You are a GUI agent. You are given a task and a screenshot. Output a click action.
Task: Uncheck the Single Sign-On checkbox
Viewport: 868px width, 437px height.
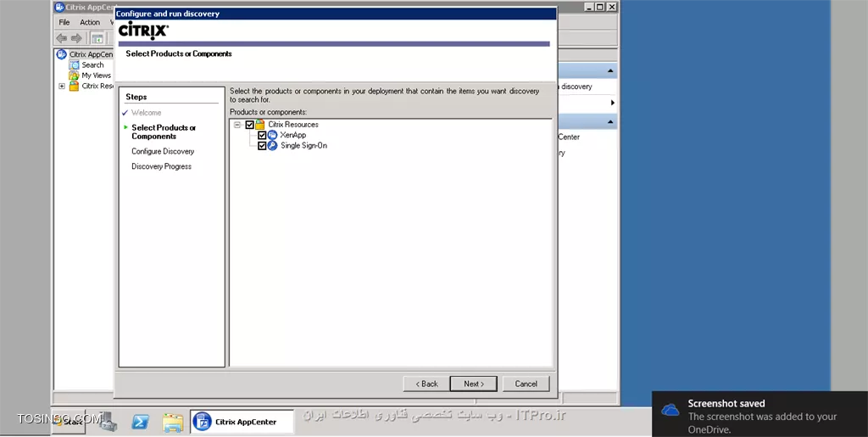click(262, 146)
